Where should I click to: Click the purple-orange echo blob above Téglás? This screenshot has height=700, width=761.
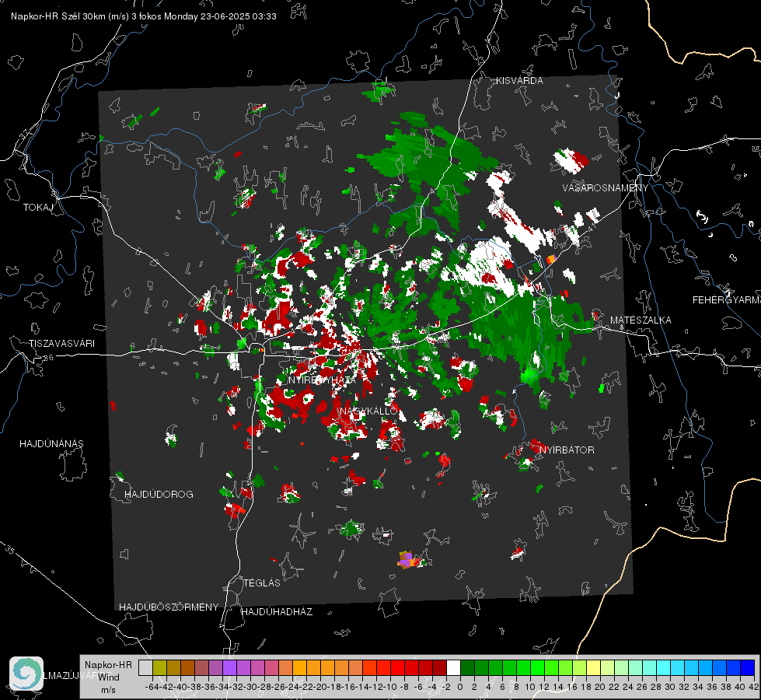(407, 560)
